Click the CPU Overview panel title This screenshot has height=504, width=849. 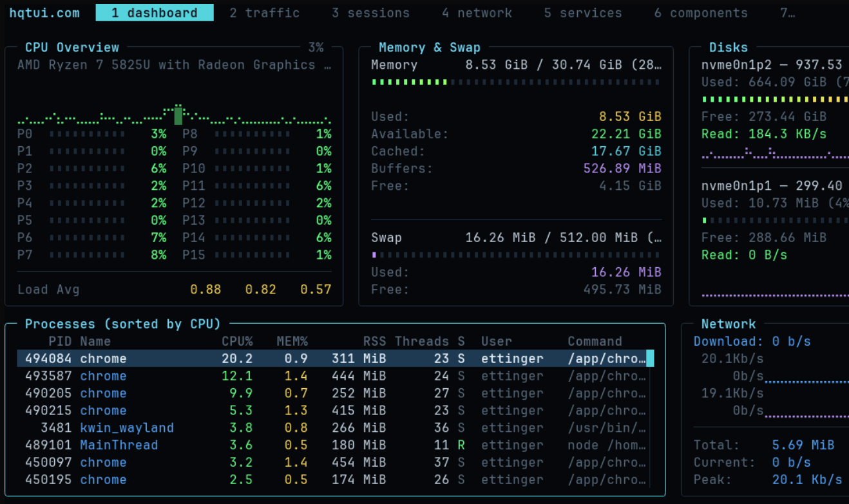[x=72, y=48]
